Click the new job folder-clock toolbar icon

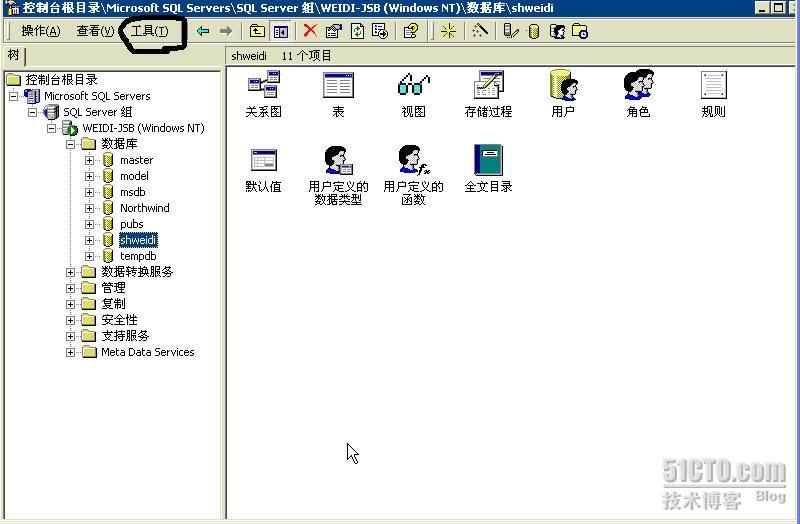[x=580, y=31]
